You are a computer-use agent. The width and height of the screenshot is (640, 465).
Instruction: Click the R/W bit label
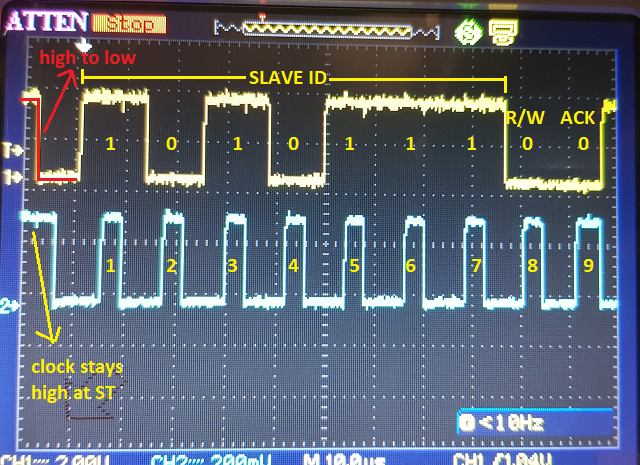coord(523,118)
